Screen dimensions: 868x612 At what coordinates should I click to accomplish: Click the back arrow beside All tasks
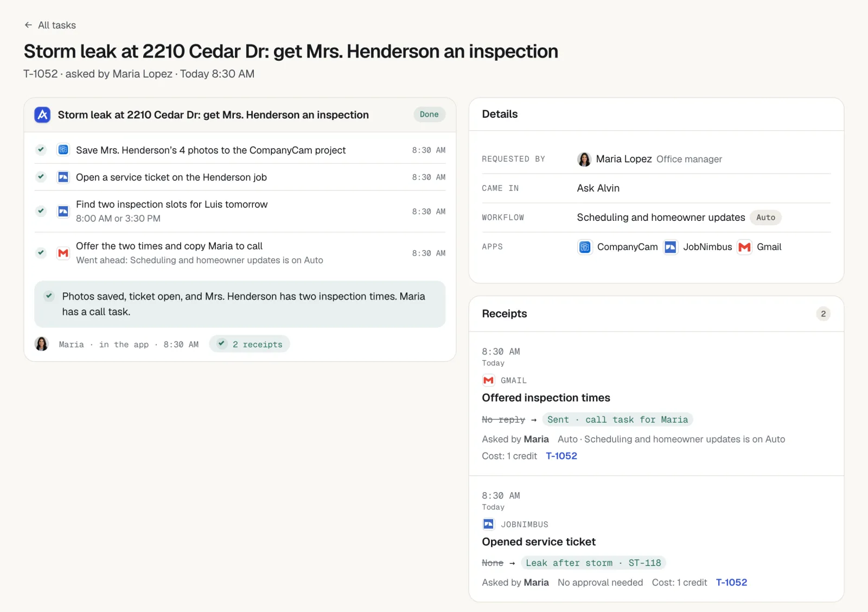coord(28,25)
